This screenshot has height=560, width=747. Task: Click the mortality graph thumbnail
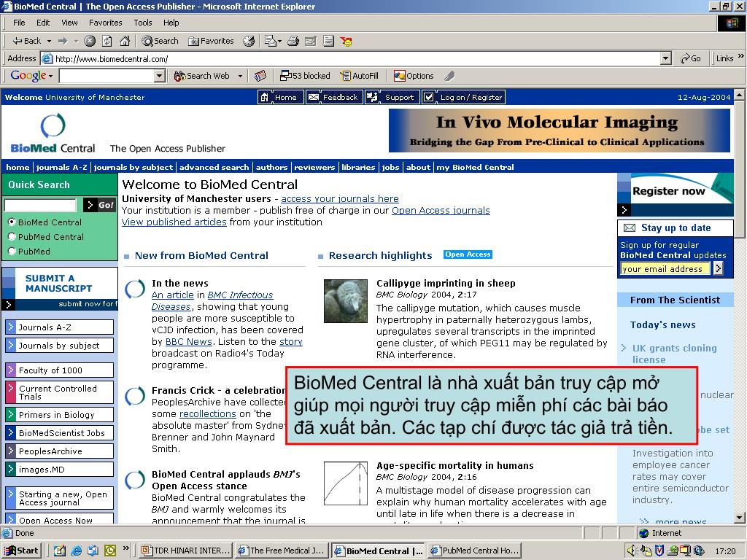coord(345,483)
